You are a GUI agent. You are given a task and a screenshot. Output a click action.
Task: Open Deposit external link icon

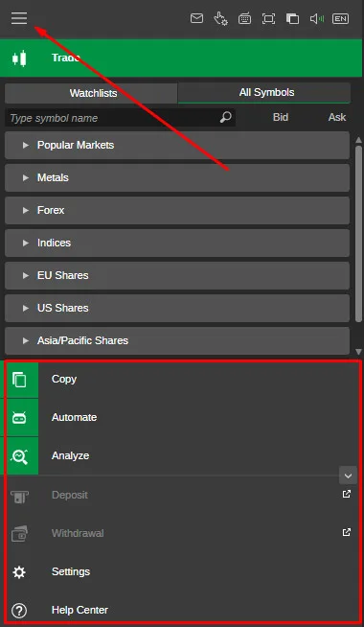pyautogui.click(x=347, y=494)
